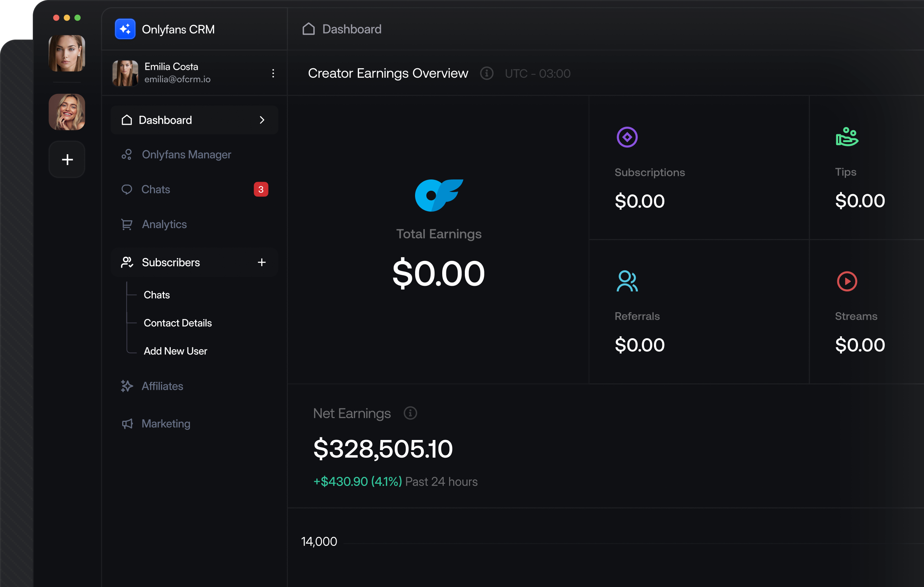The width and height of the screenshot is (924, 587).
Task: Click the Chats speech bubble icon
Action: 127,190
